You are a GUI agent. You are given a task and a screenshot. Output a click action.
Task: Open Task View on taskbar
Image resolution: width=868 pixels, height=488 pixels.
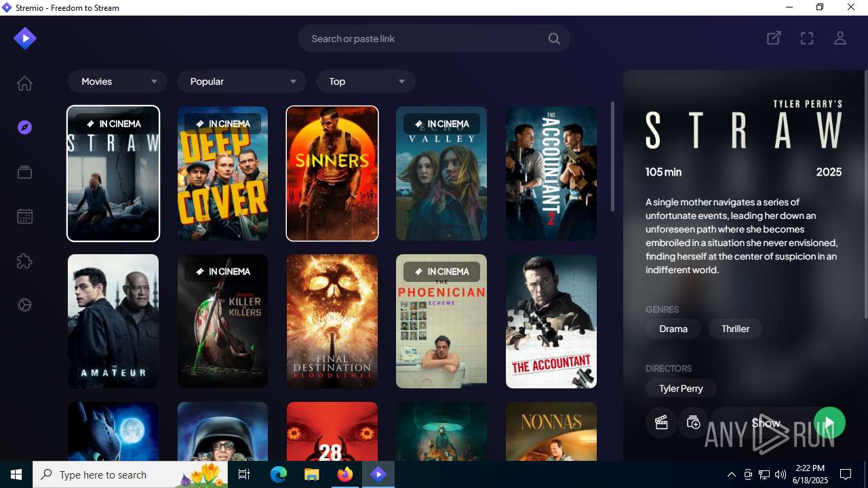coord(245,474)
